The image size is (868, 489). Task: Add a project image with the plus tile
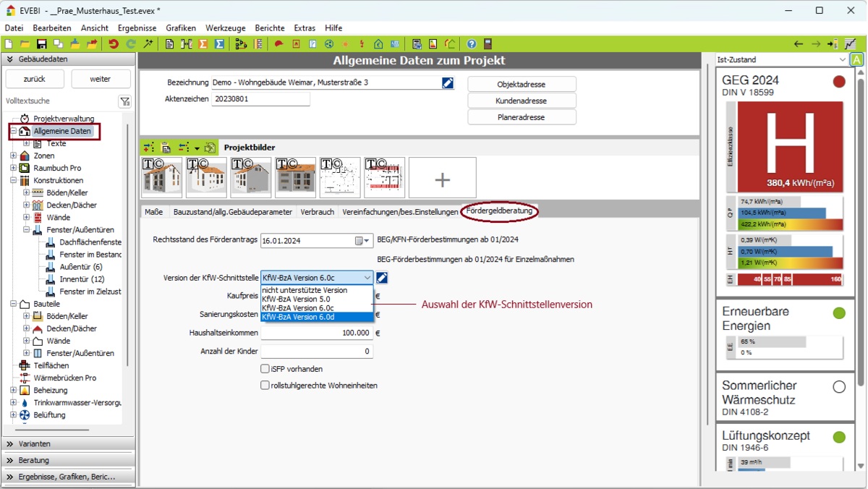[443, 178]
